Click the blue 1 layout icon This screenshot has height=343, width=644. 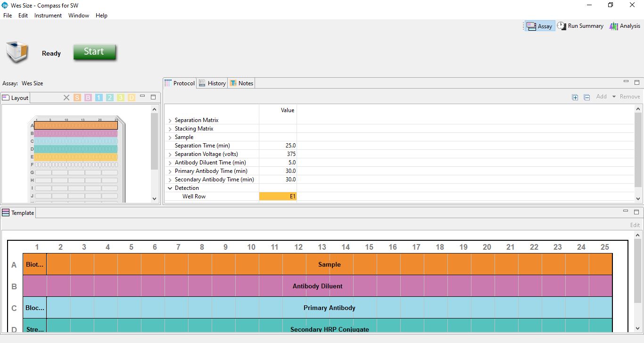(99, 98)
